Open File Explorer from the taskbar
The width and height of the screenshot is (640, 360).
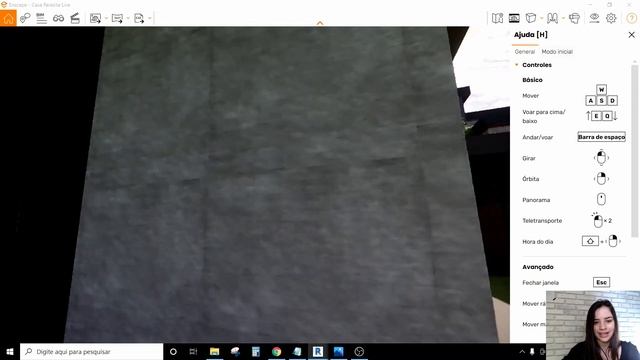point(215,351)
